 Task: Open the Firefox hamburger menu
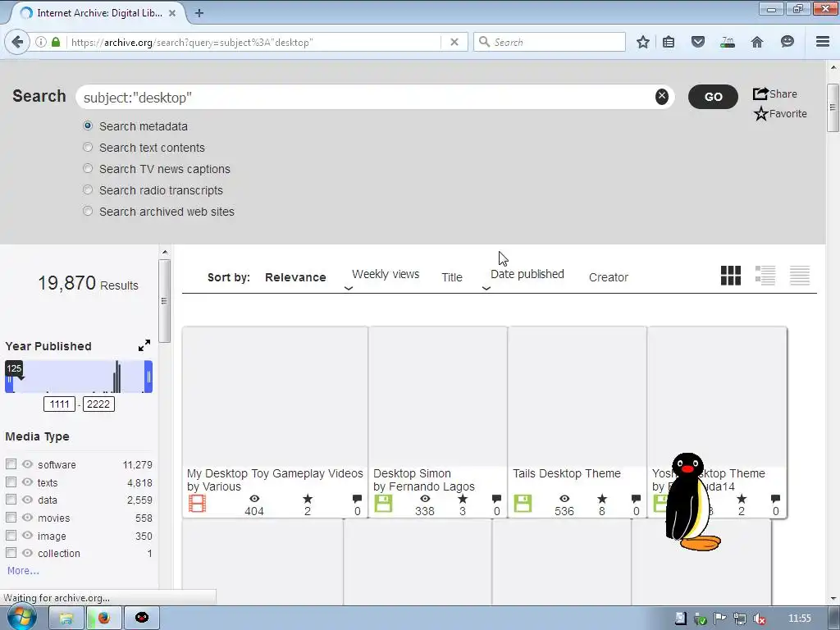(x=823, y=42)
